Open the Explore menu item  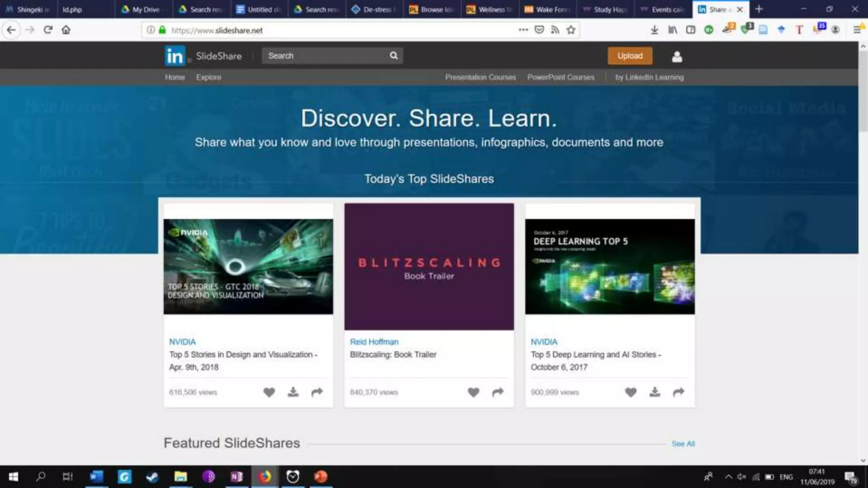pyautogui.click(x=209, y=77)
